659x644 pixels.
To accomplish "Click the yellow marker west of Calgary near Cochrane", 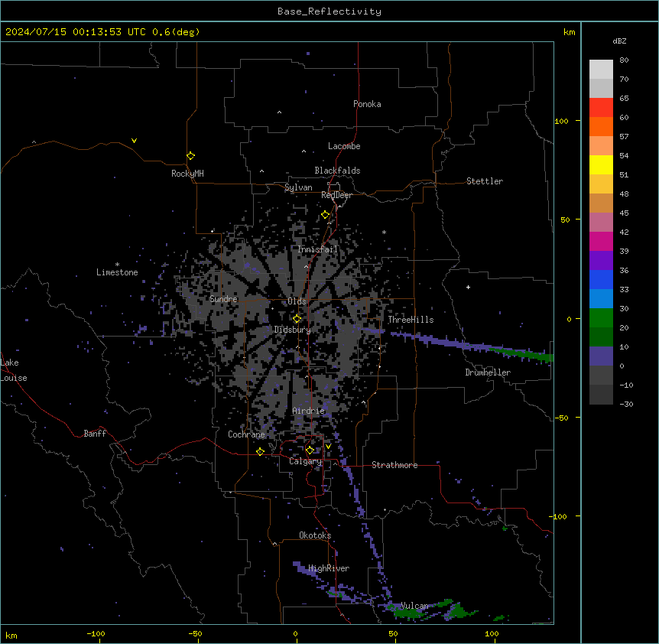I will [260, 451].
